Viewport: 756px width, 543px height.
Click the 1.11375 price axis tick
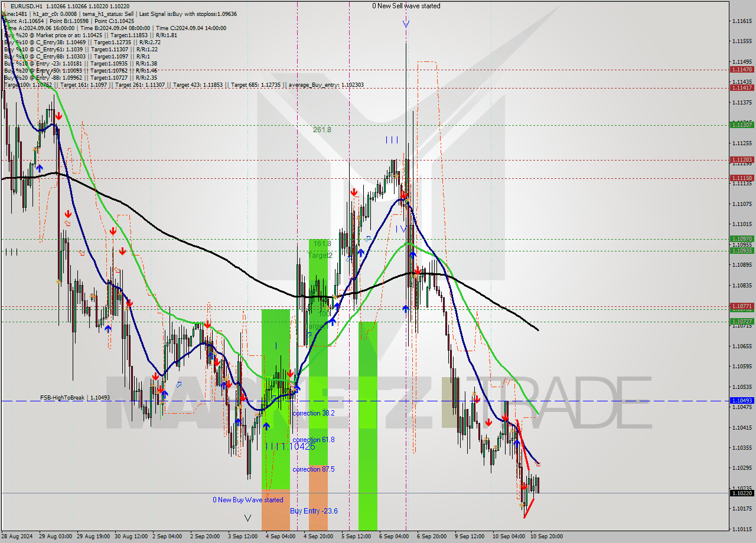pyautogui.click(x=742, y=102)
